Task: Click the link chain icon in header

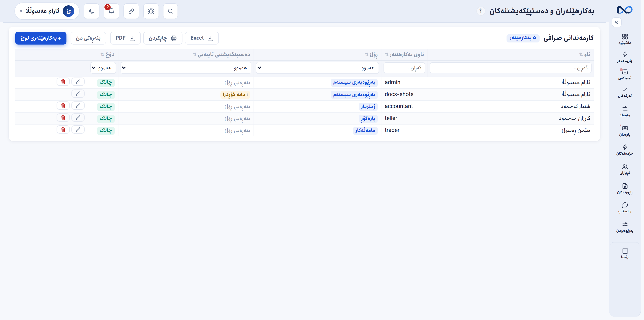Action: (131, 11)
